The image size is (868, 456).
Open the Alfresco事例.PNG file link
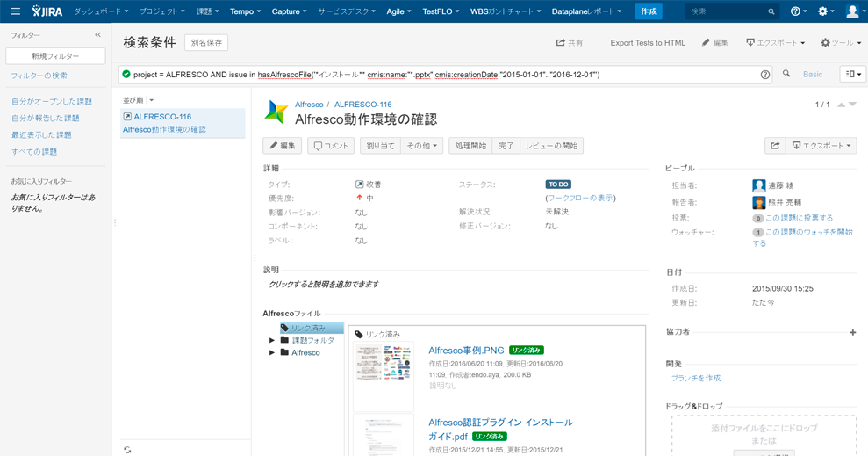[x=466, y=351]
